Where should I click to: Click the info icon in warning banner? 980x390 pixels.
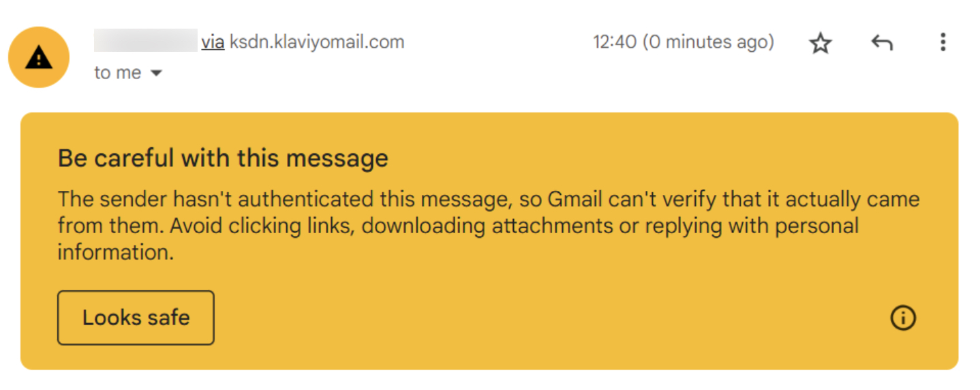click(x=903, y=318)
